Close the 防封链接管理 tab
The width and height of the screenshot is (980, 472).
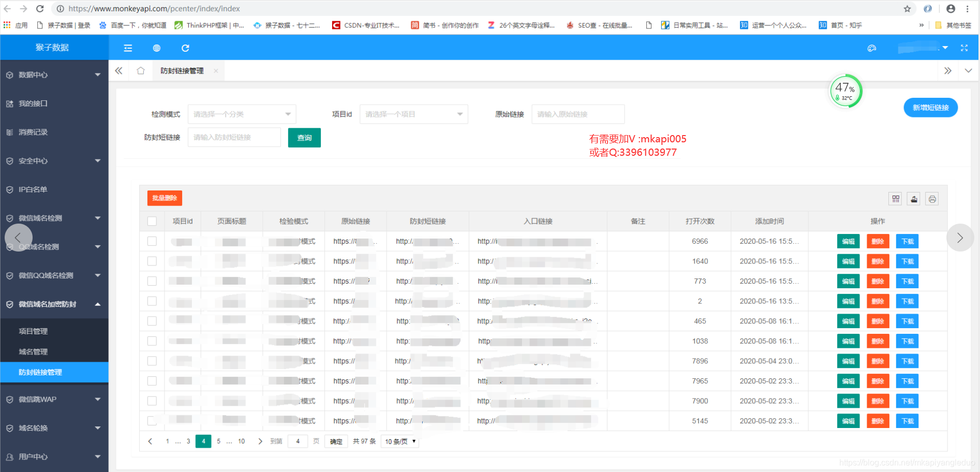[x=216, y=71]
